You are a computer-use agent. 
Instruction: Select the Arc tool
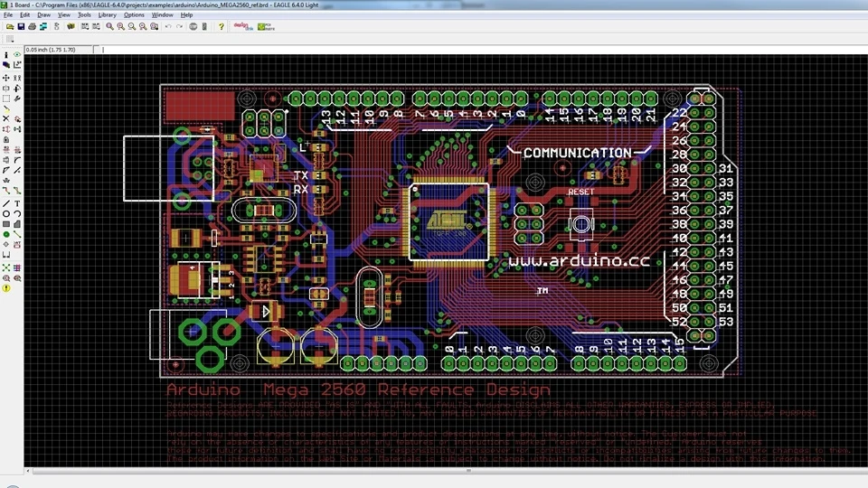coord(17,213)
